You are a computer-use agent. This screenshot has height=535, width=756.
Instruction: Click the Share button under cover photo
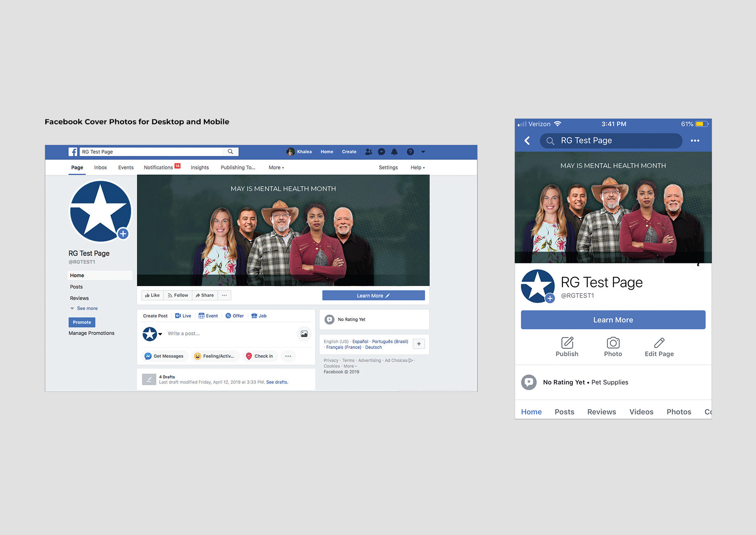click(x=205, y=295)
